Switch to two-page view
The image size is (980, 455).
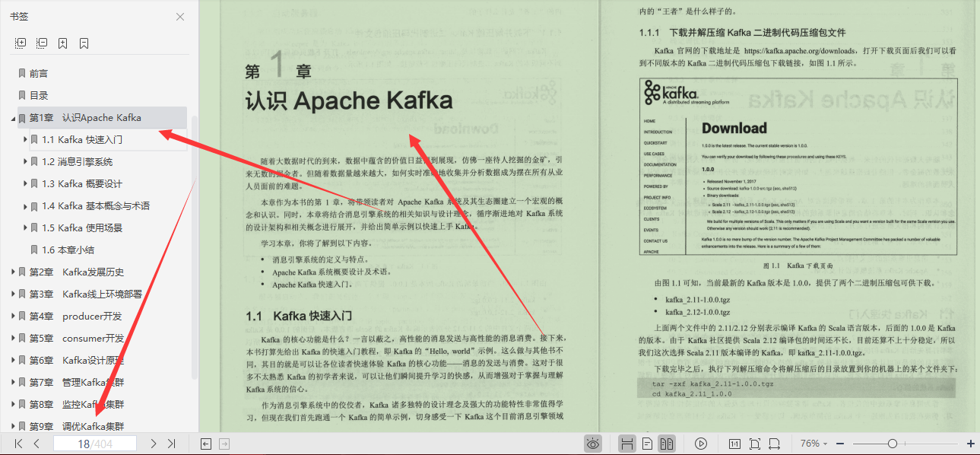tap(667, 444)
